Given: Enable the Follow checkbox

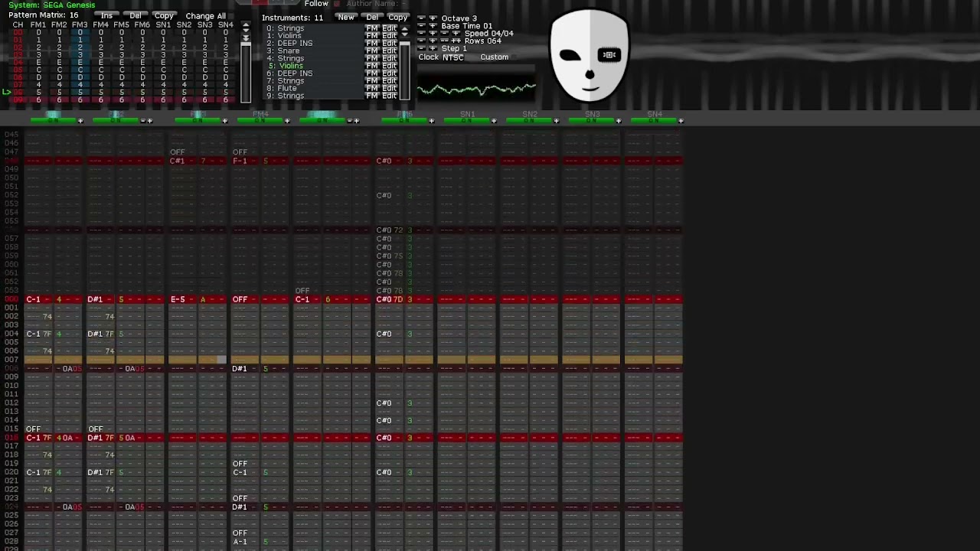Looking at the screenshot, I should point(337,4).
